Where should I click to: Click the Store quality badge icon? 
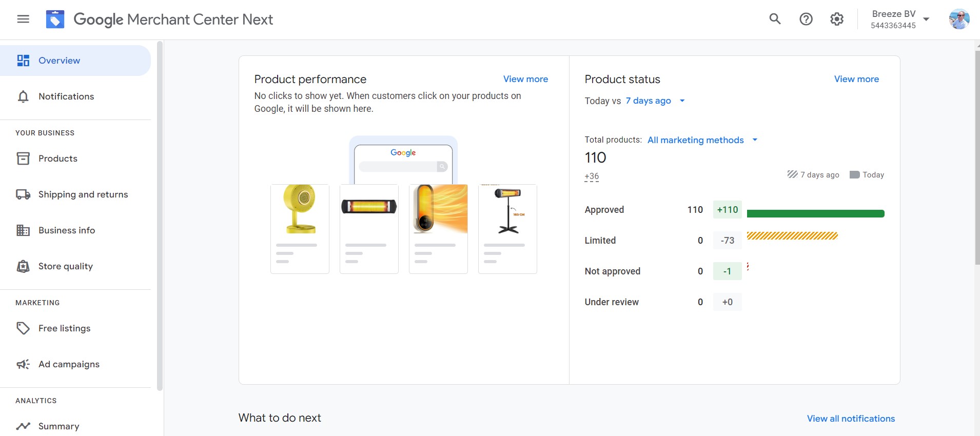(23, 266)
